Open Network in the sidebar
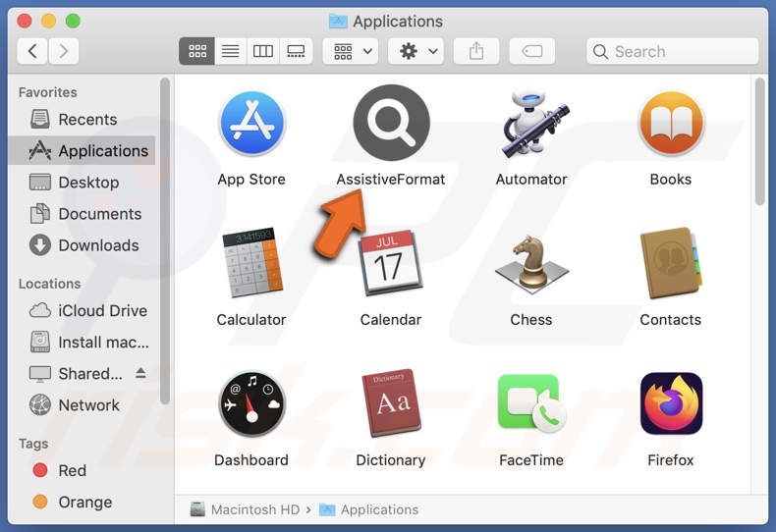Screen dimensions: 776x532 coord(82,405)
